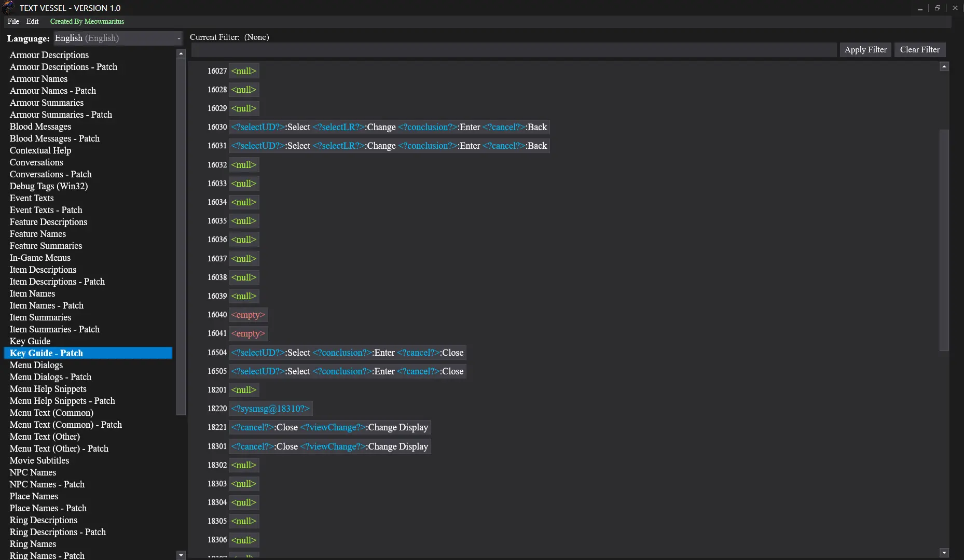964x560 pixels.
Task: Select Blood Messages - Patch category
Action: pyautogui.click(x=54, y=138)
